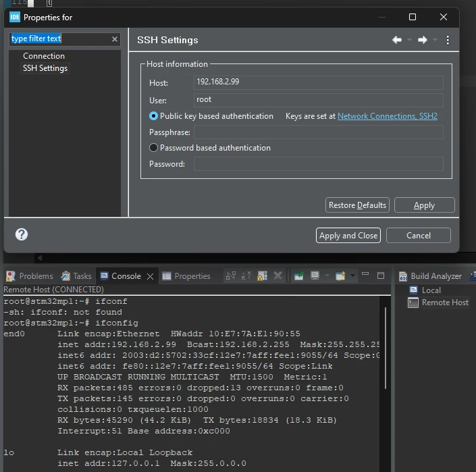The height and width of the screenshot is (472, 476).
Task: Toggle the Scroll Lock console icon
Action: tap(262, 276)
